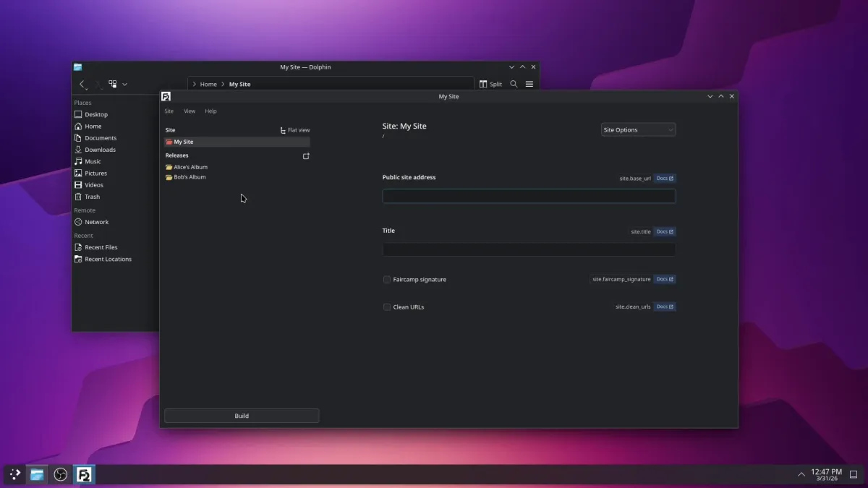Expand the view mode chevron in Dolphin
Image resolution: width=868 pixels, height=488 pixels.
pyautogui.click(x=124, y=84)
